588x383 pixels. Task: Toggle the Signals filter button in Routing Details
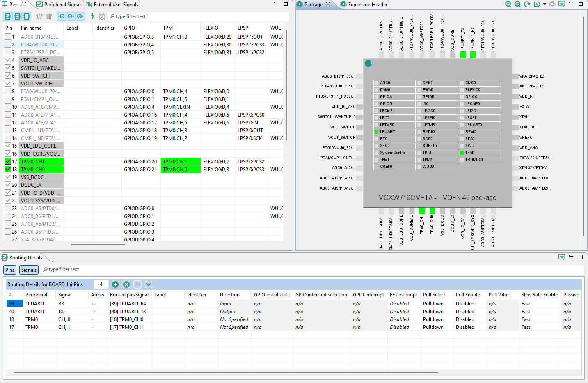click(29, 270)
